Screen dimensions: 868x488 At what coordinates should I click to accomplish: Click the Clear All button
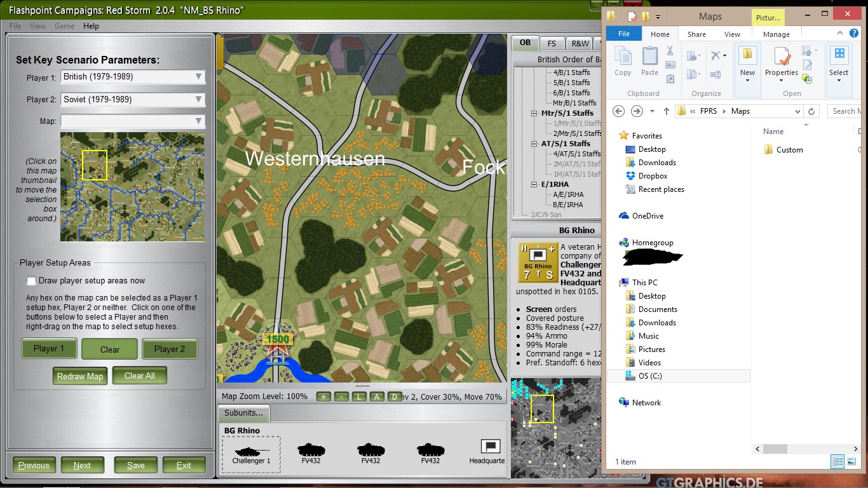pyautogui.click(x=139, y=376)
